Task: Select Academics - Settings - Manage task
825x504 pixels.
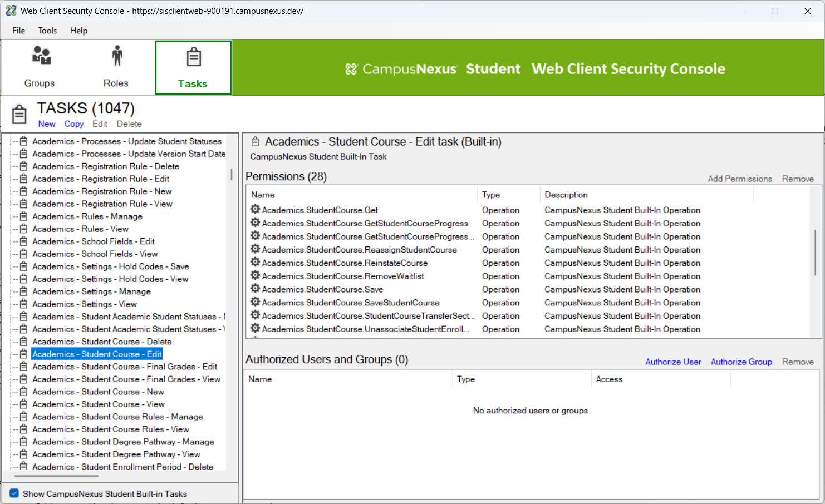Action: (x=91, y=291)
